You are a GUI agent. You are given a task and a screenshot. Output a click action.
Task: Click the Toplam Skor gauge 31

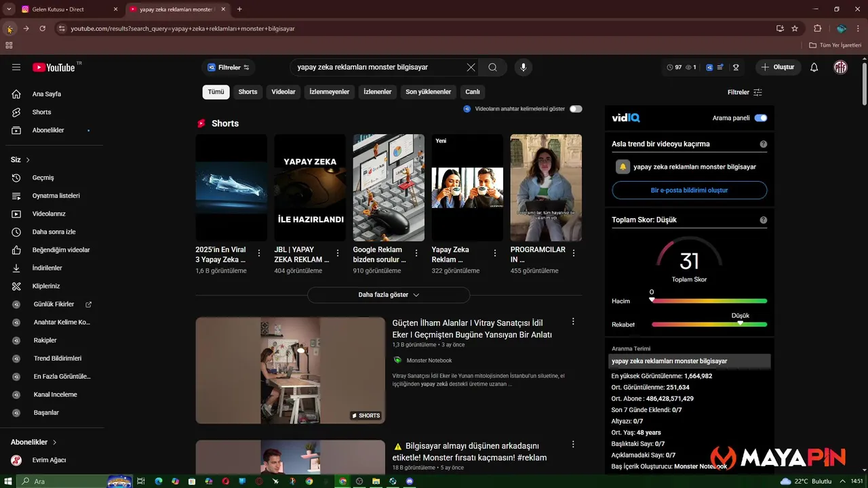689,260
